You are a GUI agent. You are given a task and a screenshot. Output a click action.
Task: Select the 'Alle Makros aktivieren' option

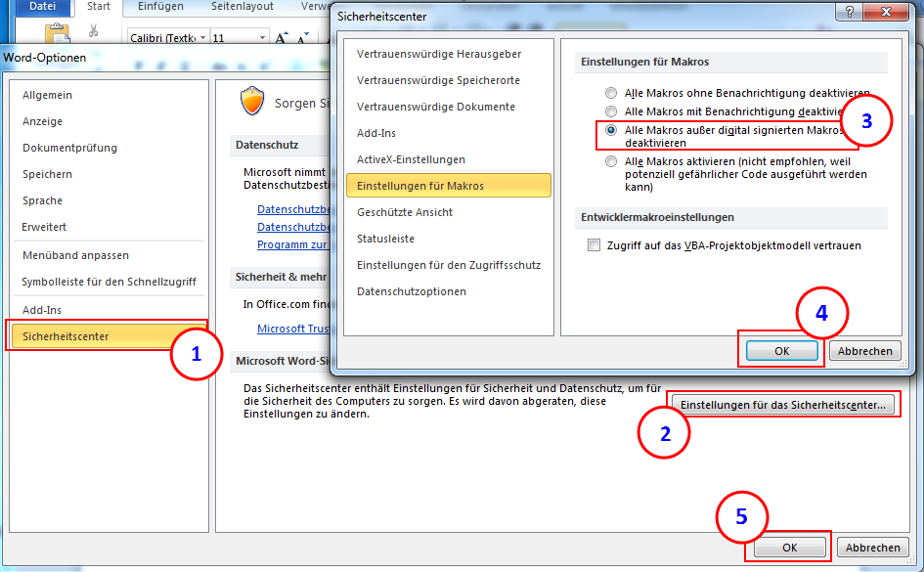612,161
